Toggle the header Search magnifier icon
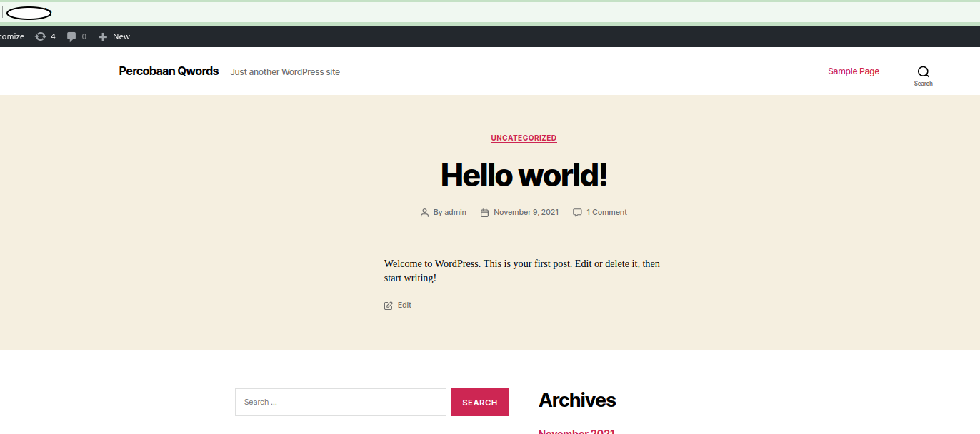980x434 pixels. pos(923,72)
